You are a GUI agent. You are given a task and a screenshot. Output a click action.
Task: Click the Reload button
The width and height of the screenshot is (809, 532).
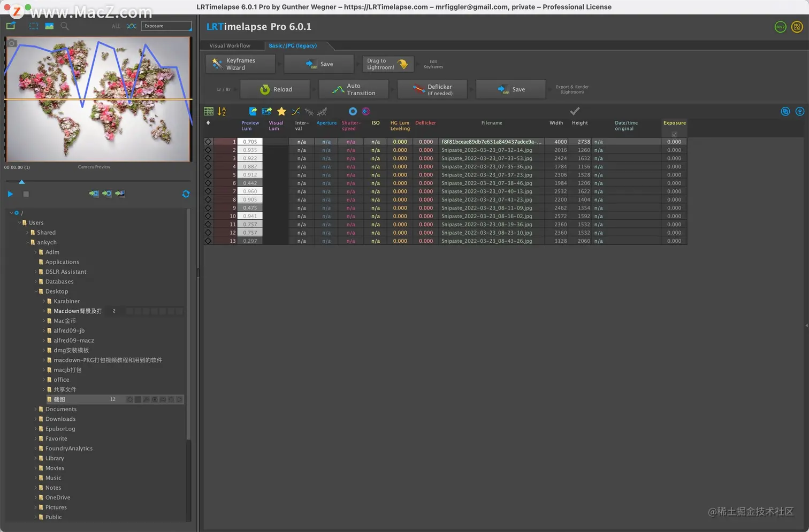(x=275, y=89)
